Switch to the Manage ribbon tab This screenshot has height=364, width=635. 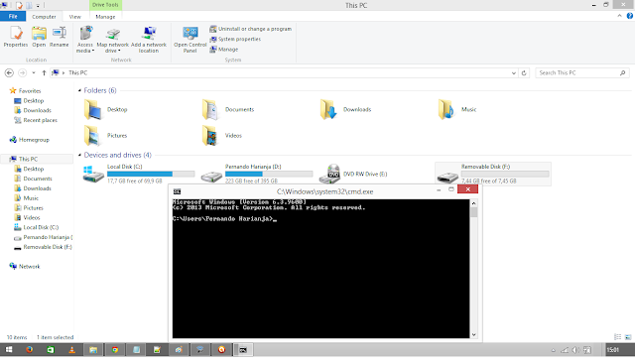coord(105,17)
